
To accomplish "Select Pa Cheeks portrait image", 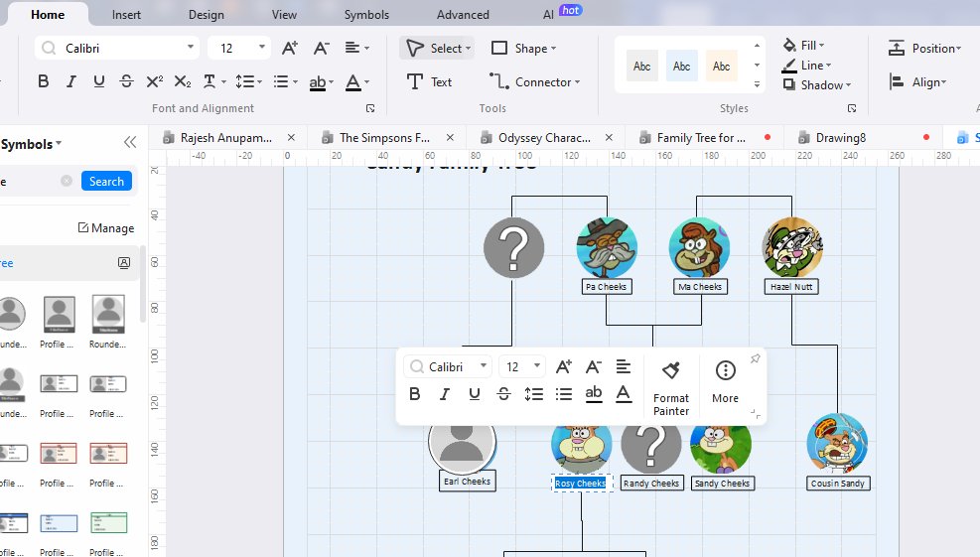I will point(607,247).
